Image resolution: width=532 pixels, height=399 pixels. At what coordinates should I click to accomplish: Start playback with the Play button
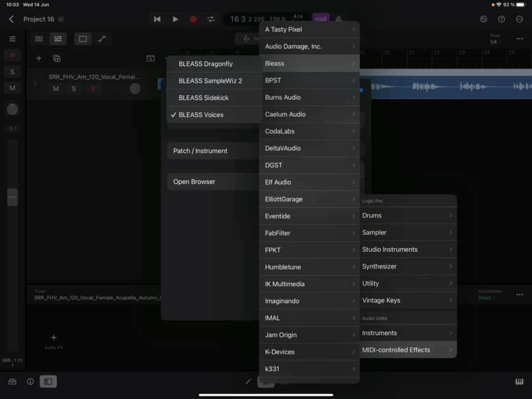(x=175, y=19)
